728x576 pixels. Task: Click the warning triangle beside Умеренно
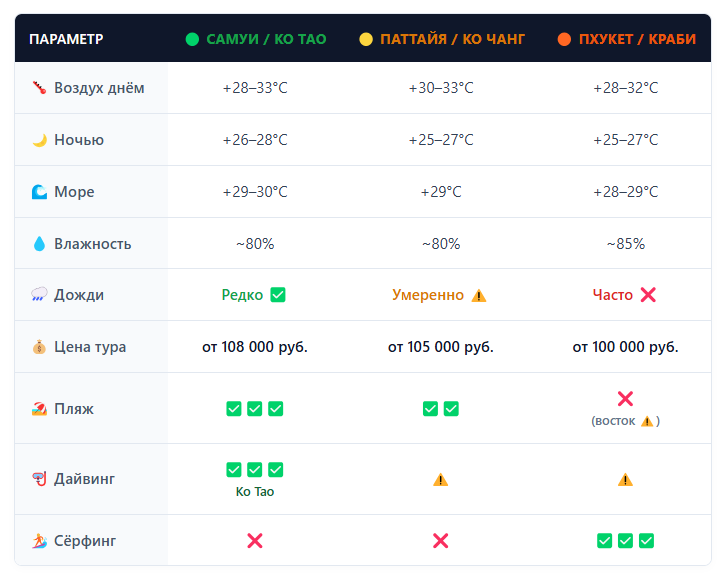(479, 295)
